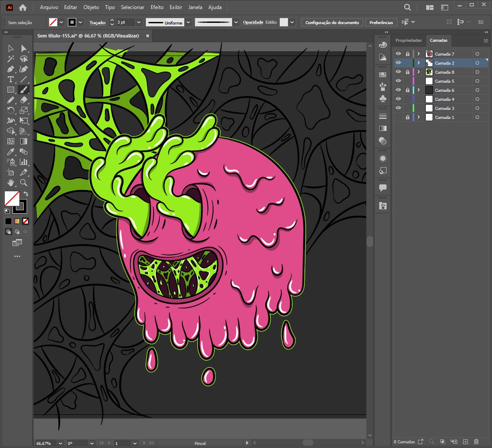Select the Zoom tool
Screen dimensions: 492x448
pyautogui.click(x=24, y=182)
